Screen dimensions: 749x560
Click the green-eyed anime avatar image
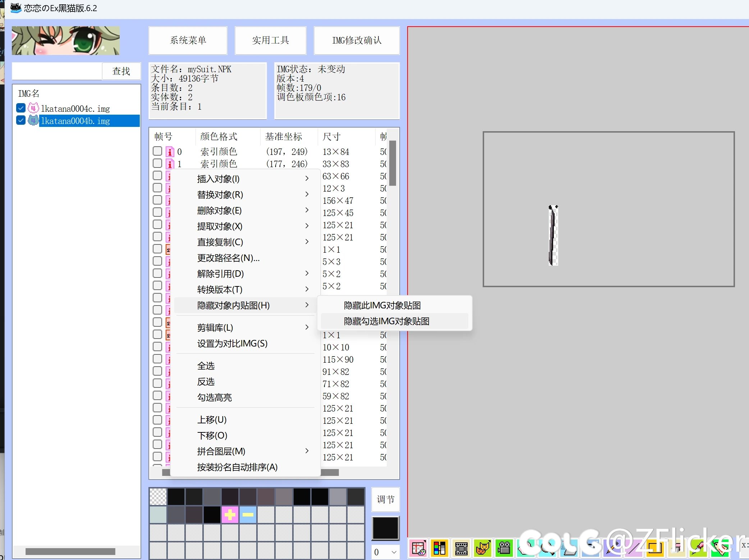pos(66,40)
